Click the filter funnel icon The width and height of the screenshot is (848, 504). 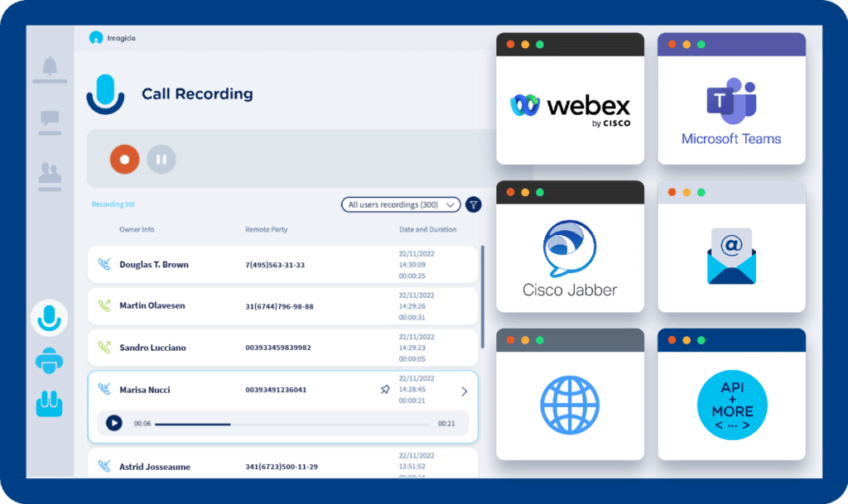(473, 204)
